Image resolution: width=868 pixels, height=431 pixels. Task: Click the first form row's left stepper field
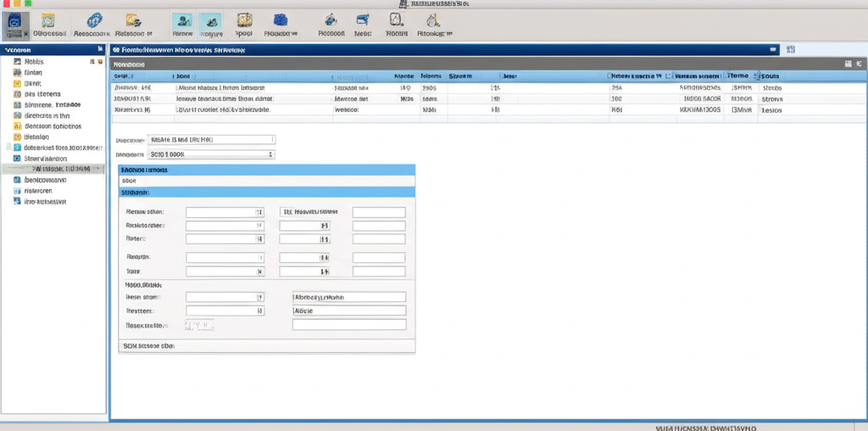coord(225,212)
